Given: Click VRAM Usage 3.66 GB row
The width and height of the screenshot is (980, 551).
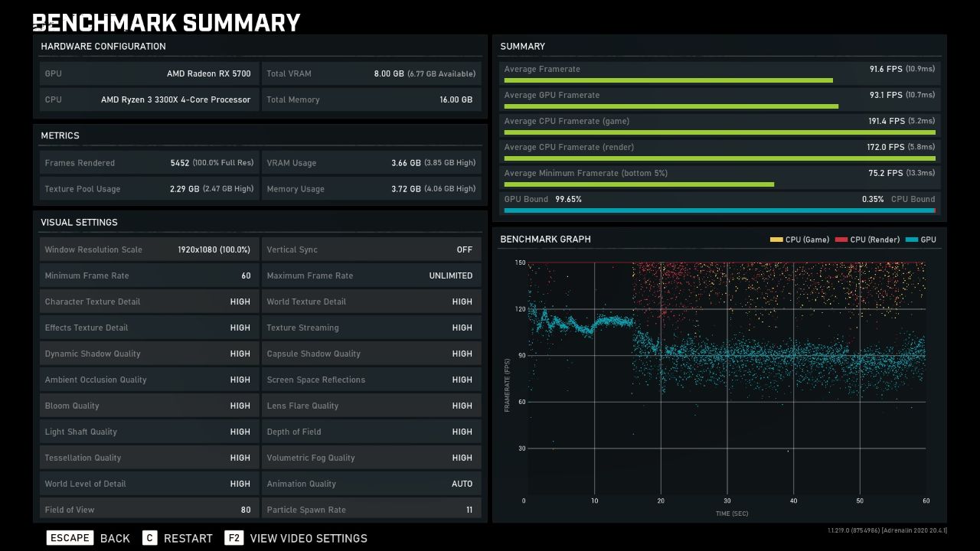Looking at the screenshot, I should [x=371, y=163].
